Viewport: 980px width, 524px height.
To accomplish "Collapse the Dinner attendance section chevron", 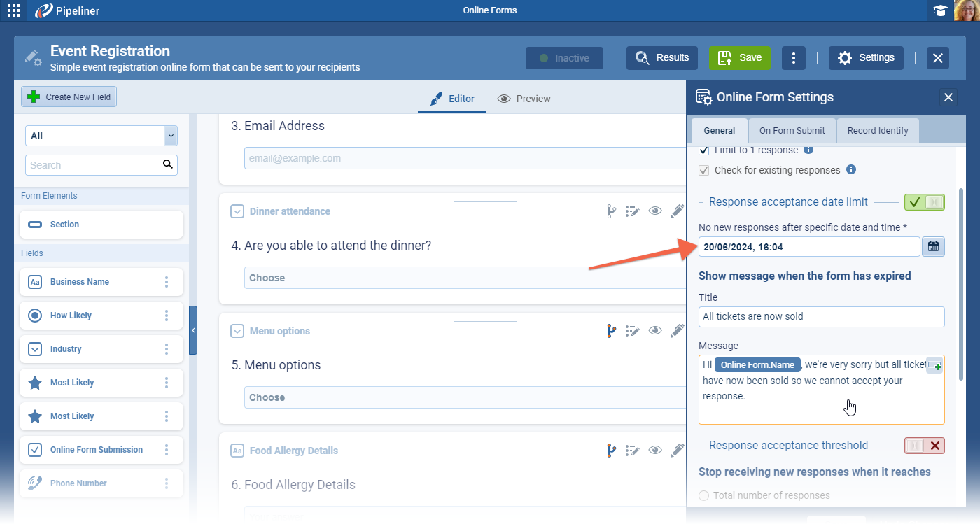I will point(237,211).
